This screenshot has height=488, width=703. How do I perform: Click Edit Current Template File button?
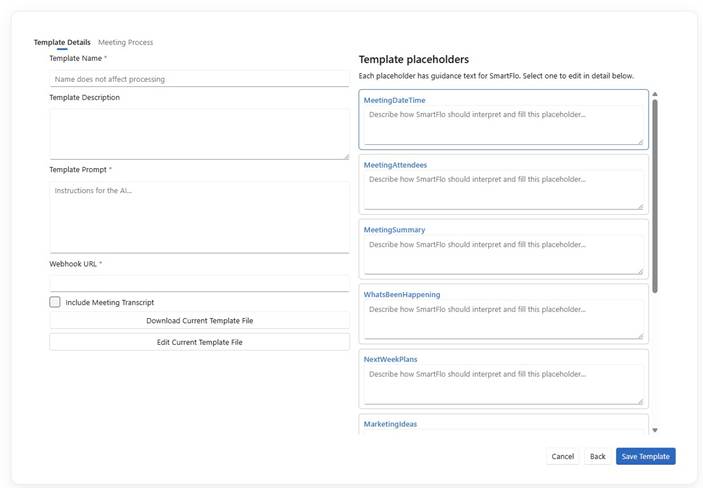(200, 342)
